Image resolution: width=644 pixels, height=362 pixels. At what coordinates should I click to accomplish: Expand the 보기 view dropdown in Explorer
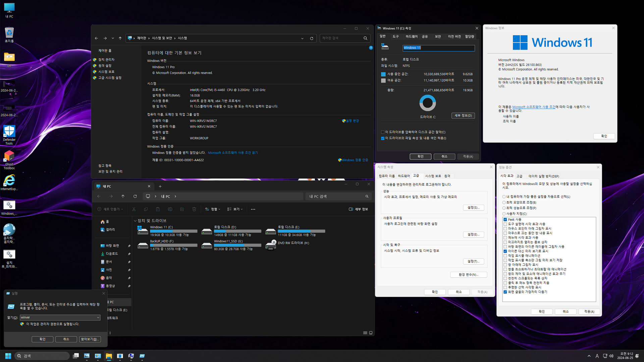click(x=235, y=209)
